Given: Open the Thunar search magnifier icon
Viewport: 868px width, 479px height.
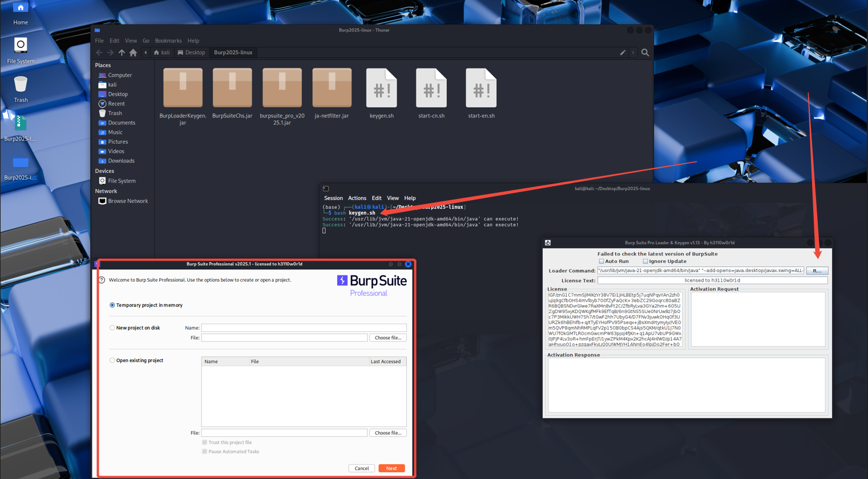Looking at the screenshot, I should pos(645,52).
